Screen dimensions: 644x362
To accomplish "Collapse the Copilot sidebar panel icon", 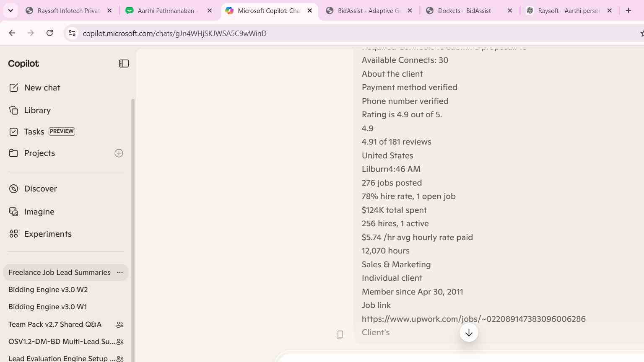I will coord(124,64).
